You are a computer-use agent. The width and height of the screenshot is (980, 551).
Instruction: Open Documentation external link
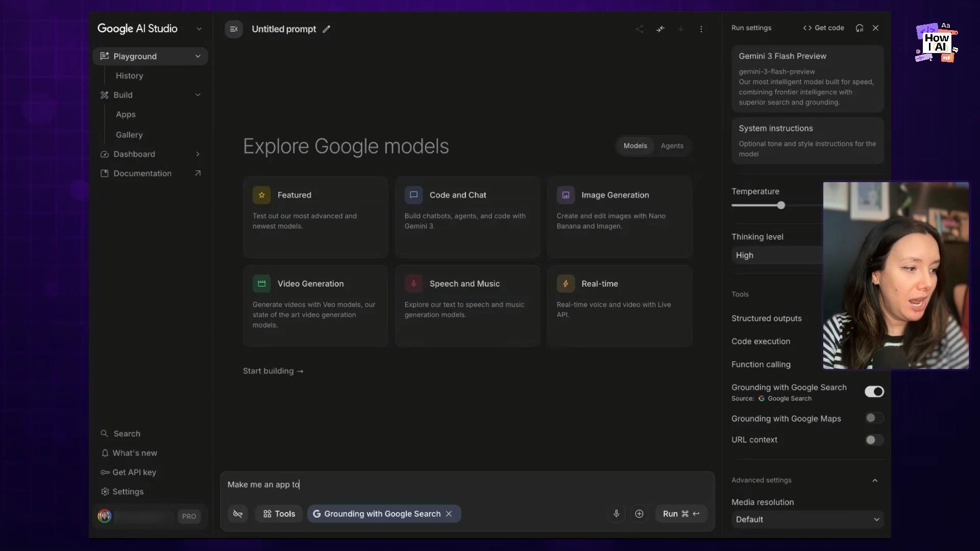pos(150,173)
